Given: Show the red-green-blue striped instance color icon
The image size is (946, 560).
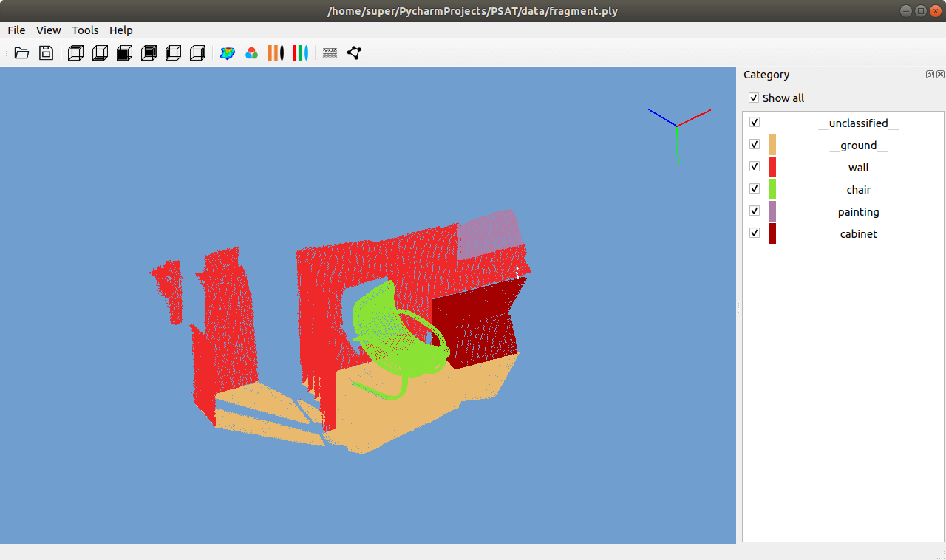Looking at the screenshot, I should coord(300,52).
